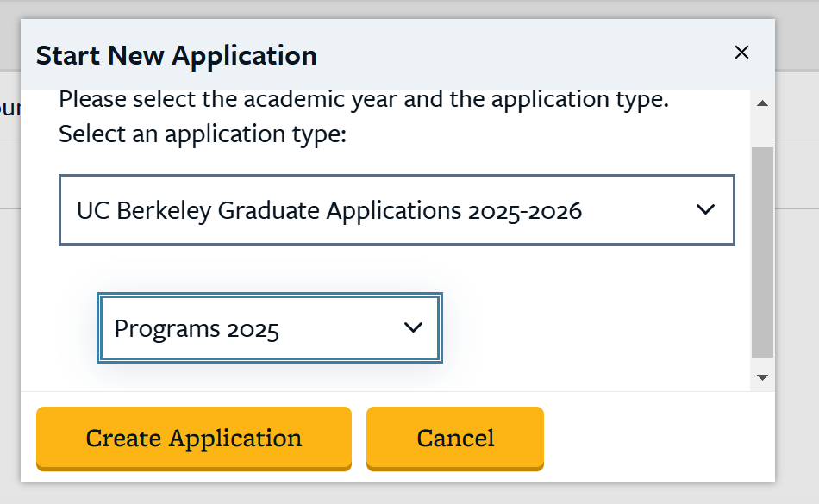The height and width of the screenshot is (504, 819).
Task: Click scrollbar track above the thumb
Action: point(762,129)
